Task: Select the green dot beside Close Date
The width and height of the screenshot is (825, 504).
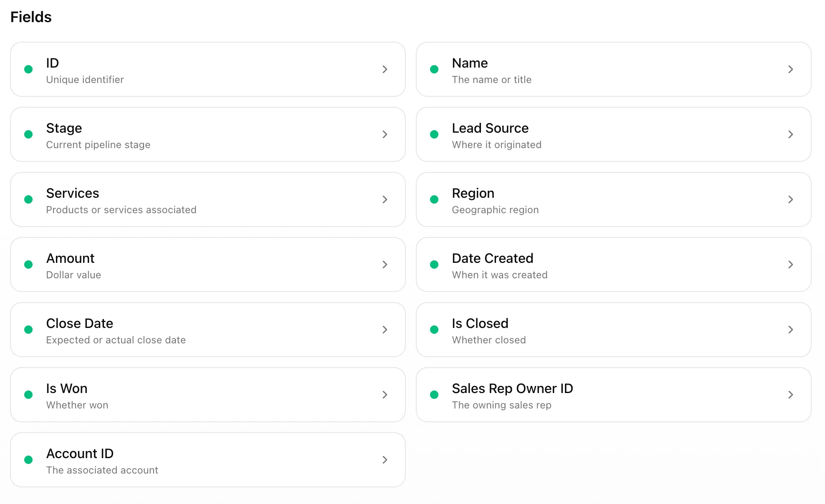Action: click(28, 330)
